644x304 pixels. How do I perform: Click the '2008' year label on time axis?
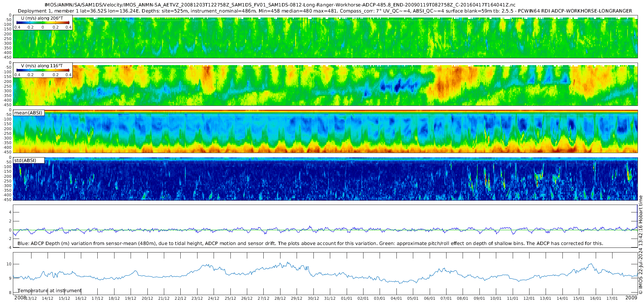click(x=20, y=298)
